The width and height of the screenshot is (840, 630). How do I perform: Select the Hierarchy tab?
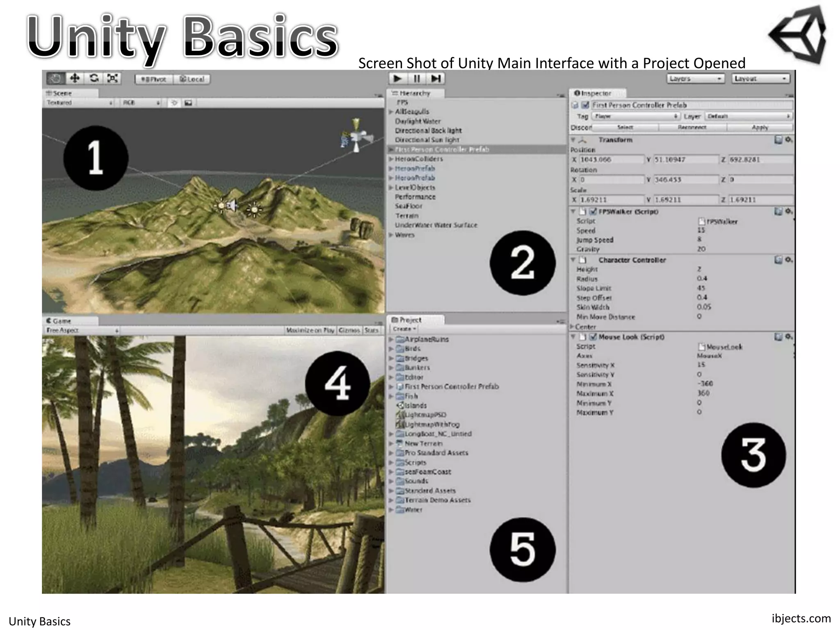coord(411,94)
